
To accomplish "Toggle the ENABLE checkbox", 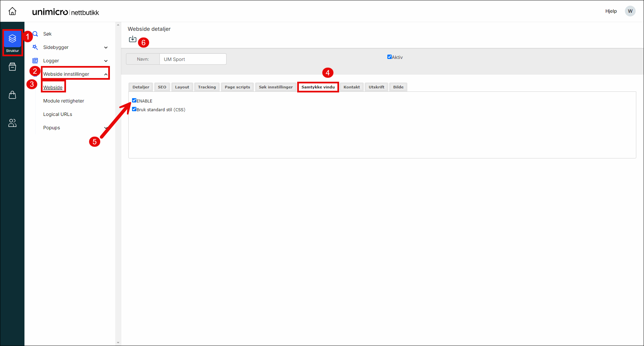I will 134,100.
